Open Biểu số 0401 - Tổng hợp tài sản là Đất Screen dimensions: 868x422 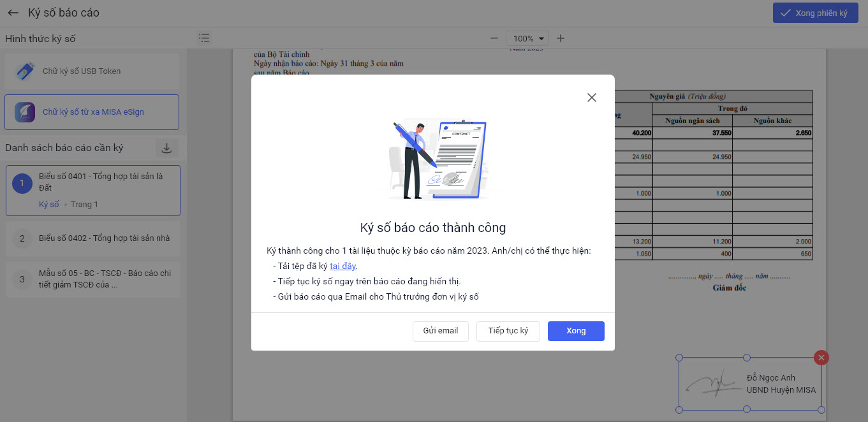pos(93,191)
